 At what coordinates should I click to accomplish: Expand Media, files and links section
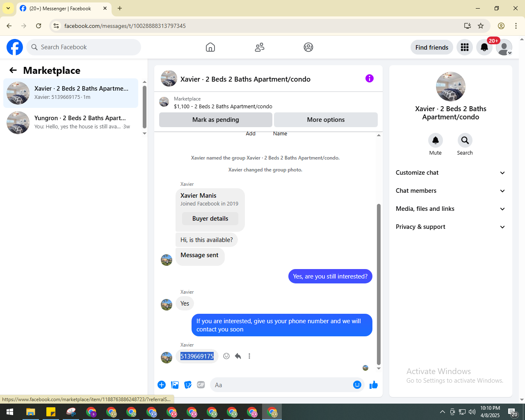coord(450,209)
